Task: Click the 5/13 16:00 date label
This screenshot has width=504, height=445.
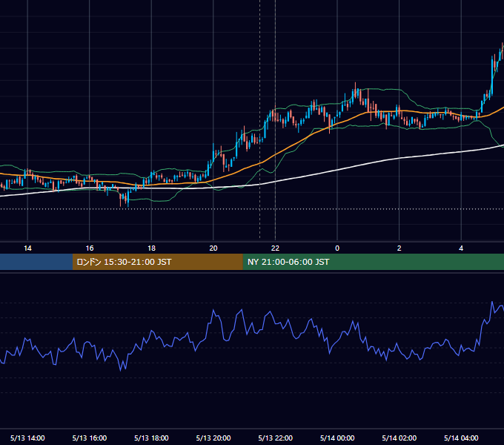Action: pos(90,438)
